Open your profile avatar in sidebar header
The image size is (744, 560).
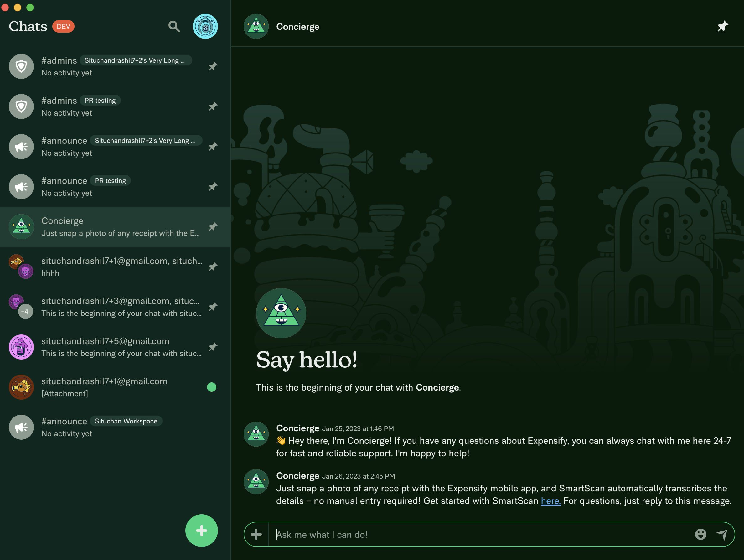coord(205,27)
